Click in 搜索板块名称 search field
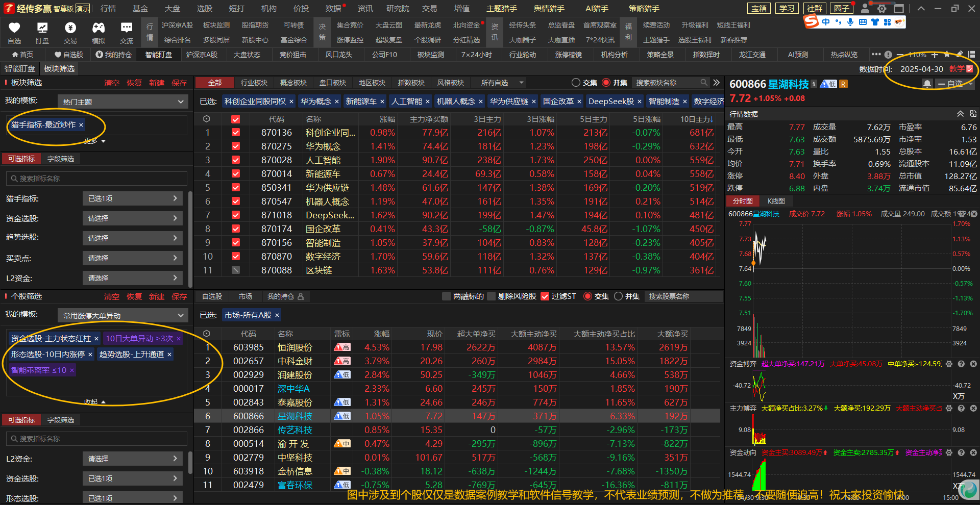 666,83
